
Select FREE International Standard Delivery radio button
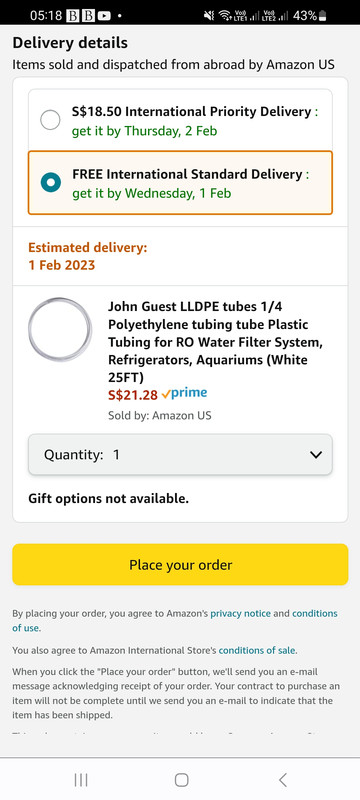(50, 182)
